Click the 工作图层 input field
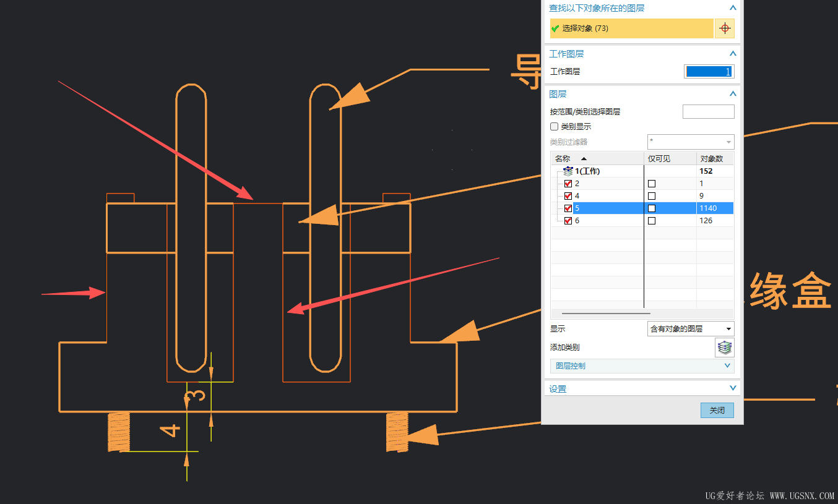The width and height of the screenshot is (838, 504). point(709,72)
